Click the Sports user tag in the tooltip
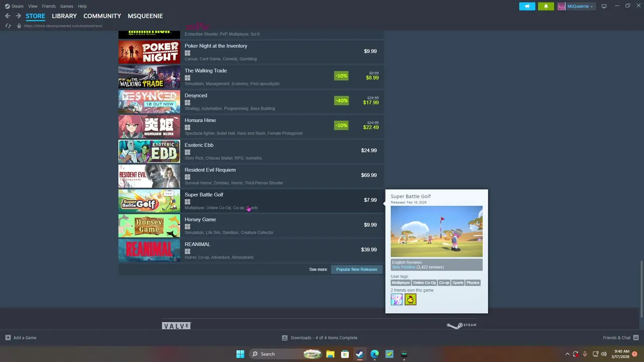The height and width of the screenshot is (362, 644). (458, 283)
